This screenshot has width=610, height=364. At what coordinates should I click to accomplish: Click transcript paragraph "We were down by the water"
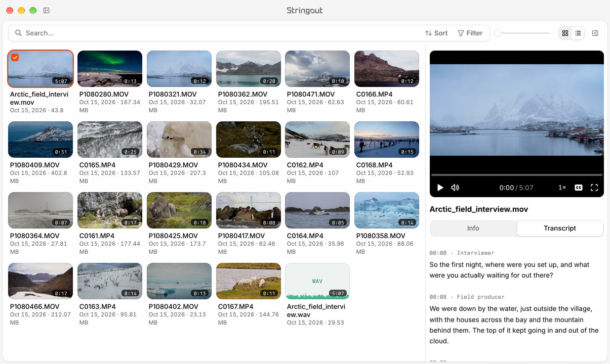pyautogui.click(x=514, y=325)
